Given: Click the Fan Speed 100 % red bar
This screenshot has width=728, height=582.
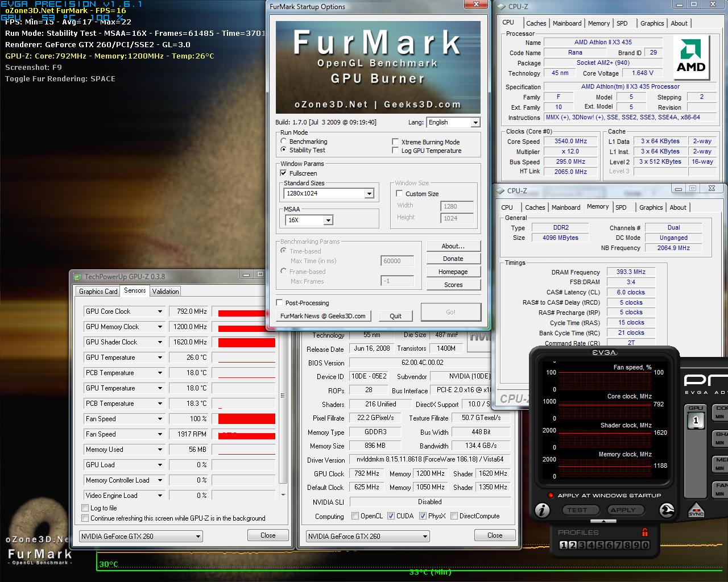Looking at the screenshot, I should coord(246,419).
